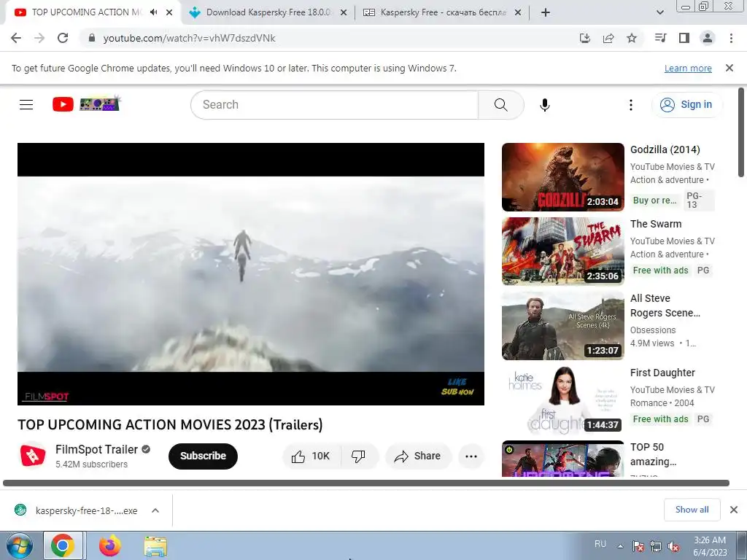
Task: Click the share page icon in address bar
Action: click(608, 38)
